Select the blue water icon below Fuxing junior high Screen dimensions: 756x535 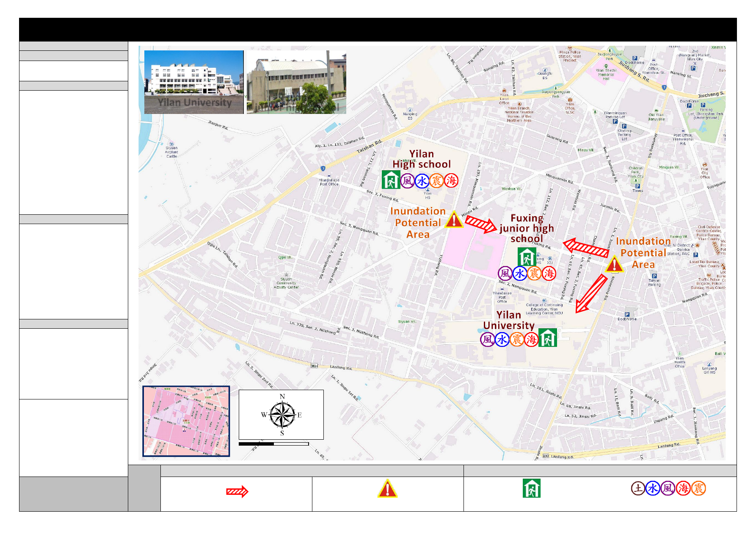(x=520, y=273)
